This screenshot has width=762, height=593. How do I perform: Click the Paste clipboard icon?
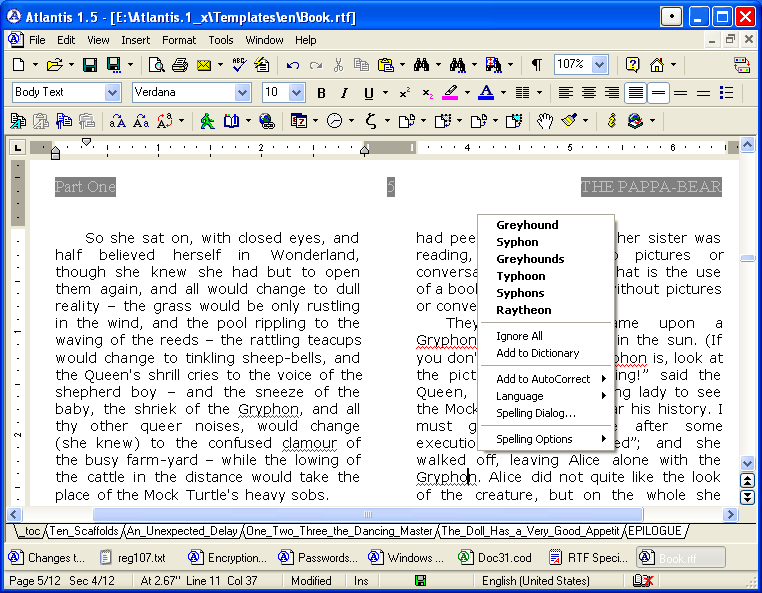(386, 65)
